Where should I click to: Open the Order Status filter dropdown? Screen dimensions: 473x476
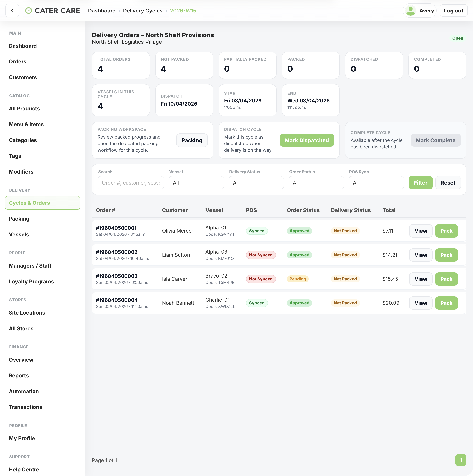coord(316,183)
